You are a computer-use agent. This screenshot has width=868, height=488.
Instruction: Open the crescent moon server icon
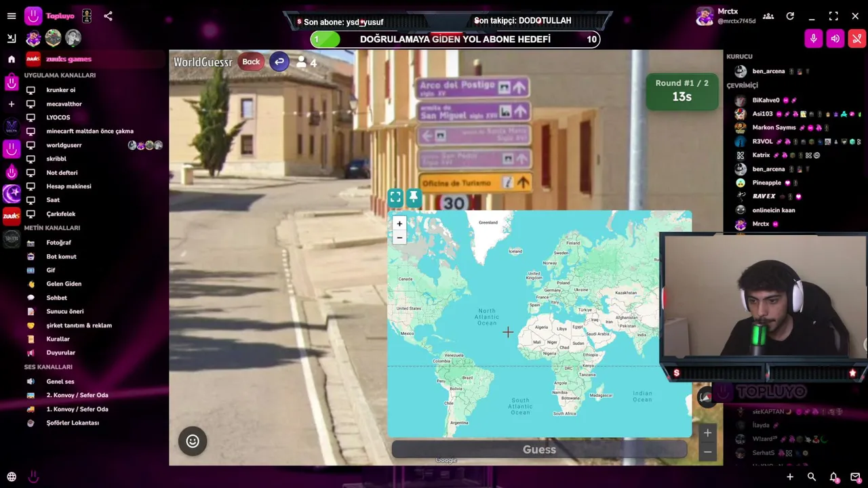[12, 194]
